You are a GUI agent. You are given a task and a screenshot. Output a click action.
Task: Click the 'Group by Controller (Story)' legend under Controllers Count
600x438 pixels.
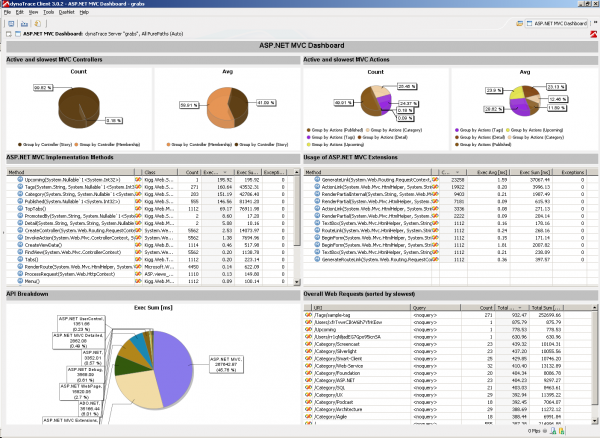coord(45,145)
